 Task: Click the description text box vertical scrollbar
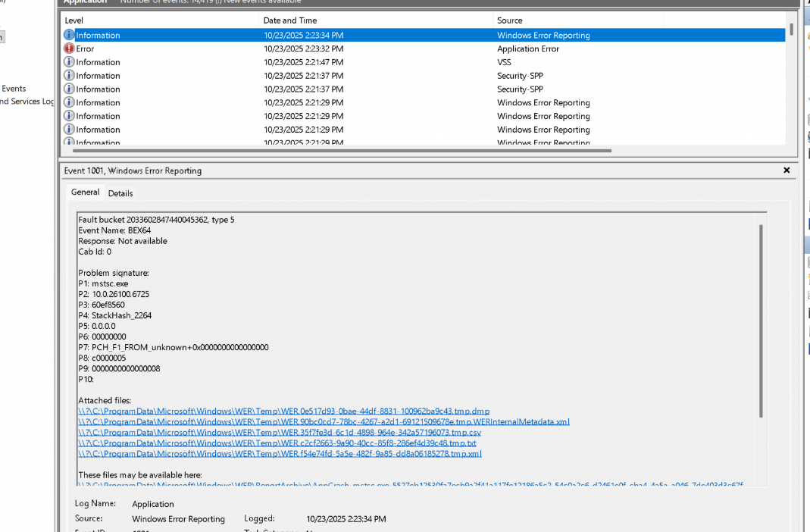(761, 321)
